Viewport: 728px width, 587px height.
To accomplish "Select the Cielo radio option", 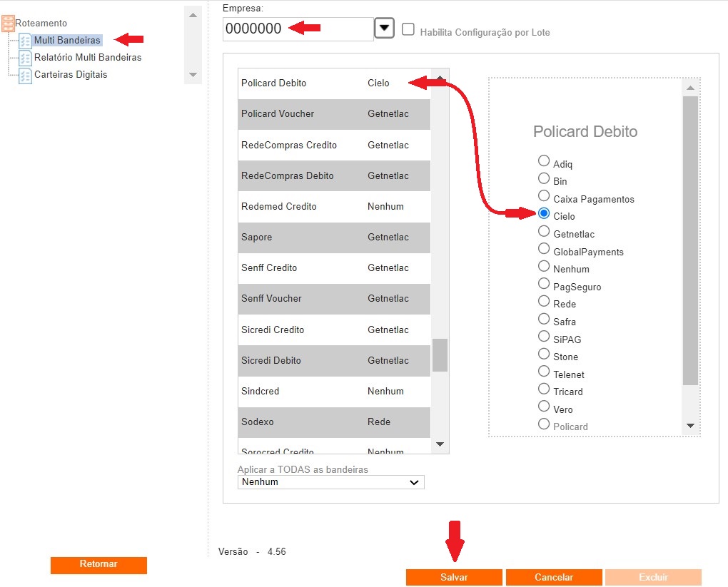I will [544, 213].
